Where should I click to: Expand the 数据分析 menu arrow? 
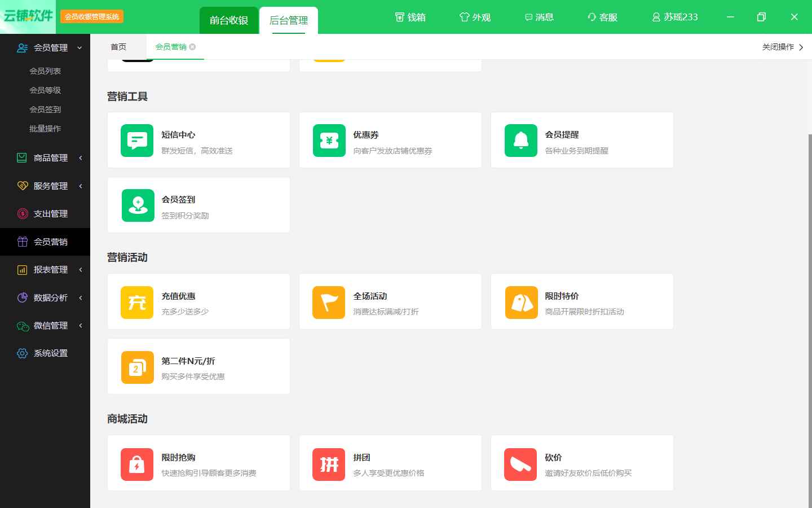81,297
